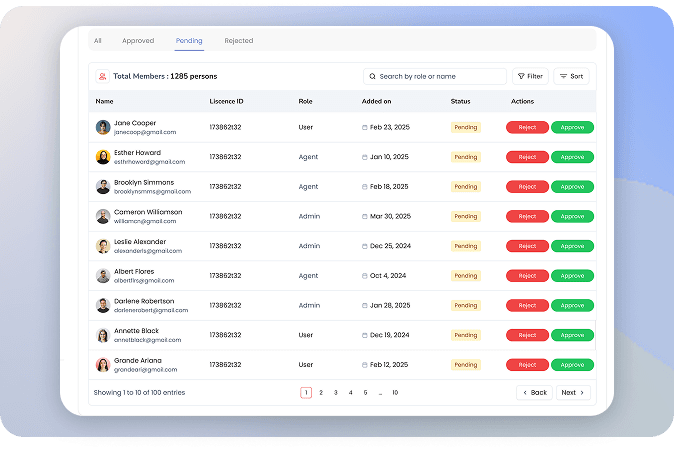Click Esther Howard's avatar
Screen dimensions: 674x450
[x=103, y=157]
